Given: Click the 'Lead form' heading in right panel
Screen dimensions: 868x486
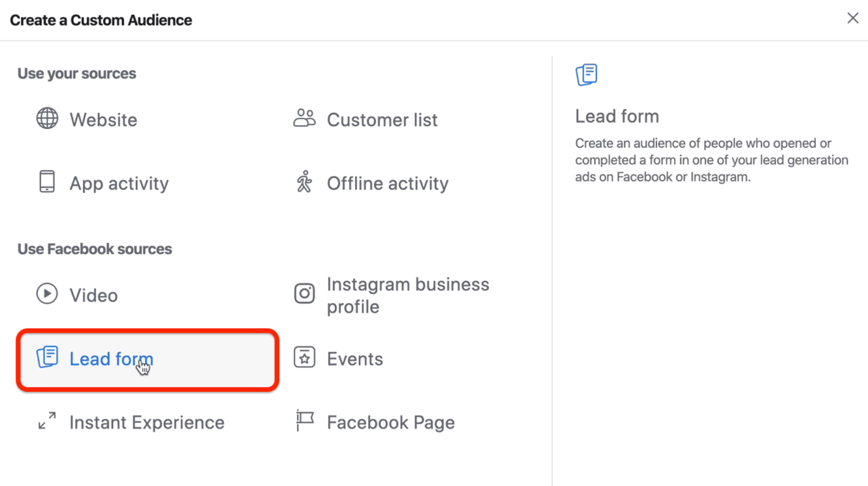Looking at the screenshot, I should (617, 116).
